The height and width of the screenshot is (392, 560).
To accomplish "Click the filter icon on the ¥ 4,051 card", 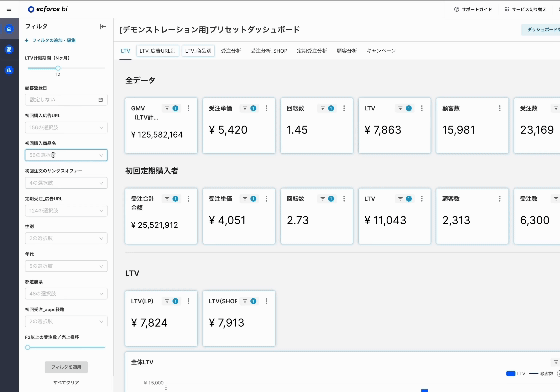I will coord(245,199).
